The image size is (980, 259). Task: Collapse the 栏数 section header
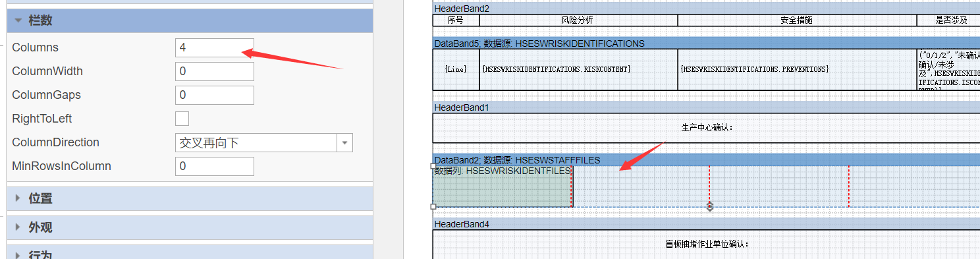click(190, 20)
